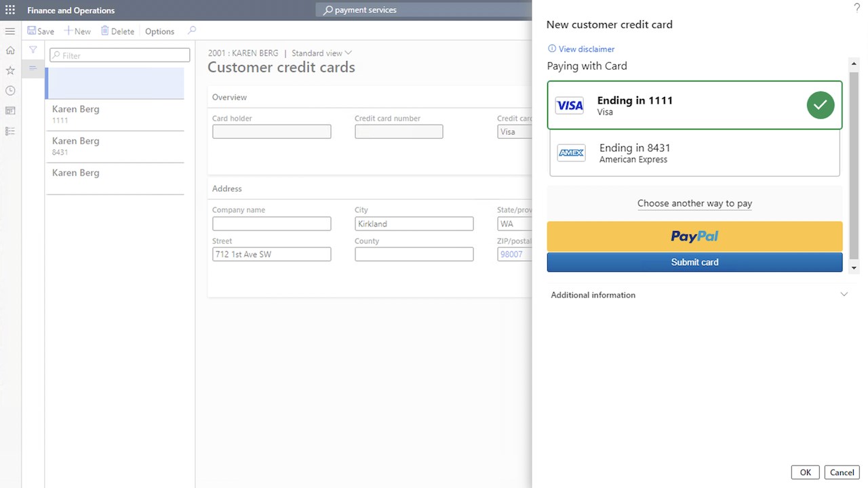Click the 2001 : KAREN BERG breadcrumb
The height and width of the screenshot is (488, 868).
point(244,53)
